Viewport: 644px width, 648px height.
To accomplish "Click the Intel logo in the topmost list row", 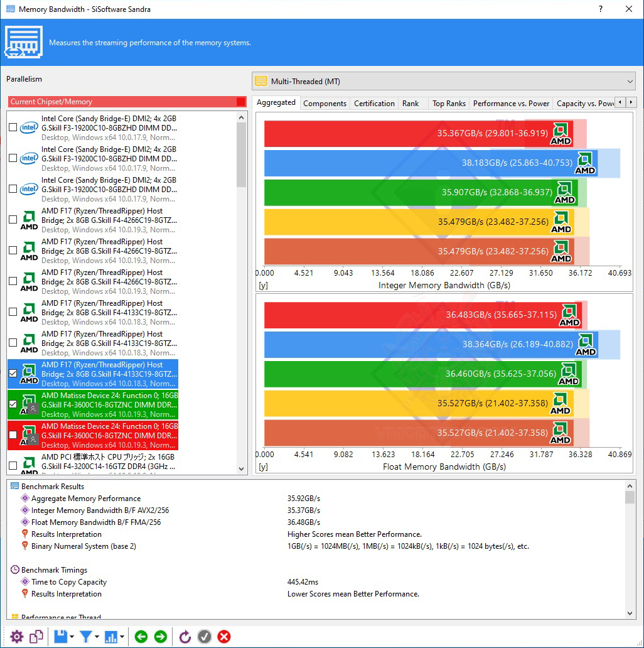I will click(x=29, y=127).
